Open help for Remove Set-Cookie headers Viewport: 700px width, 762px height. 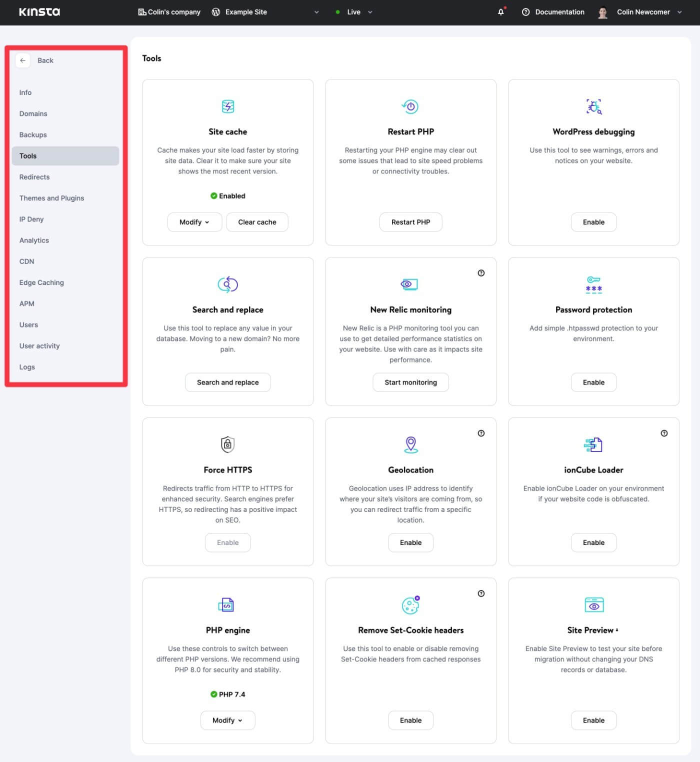[481, 593]
